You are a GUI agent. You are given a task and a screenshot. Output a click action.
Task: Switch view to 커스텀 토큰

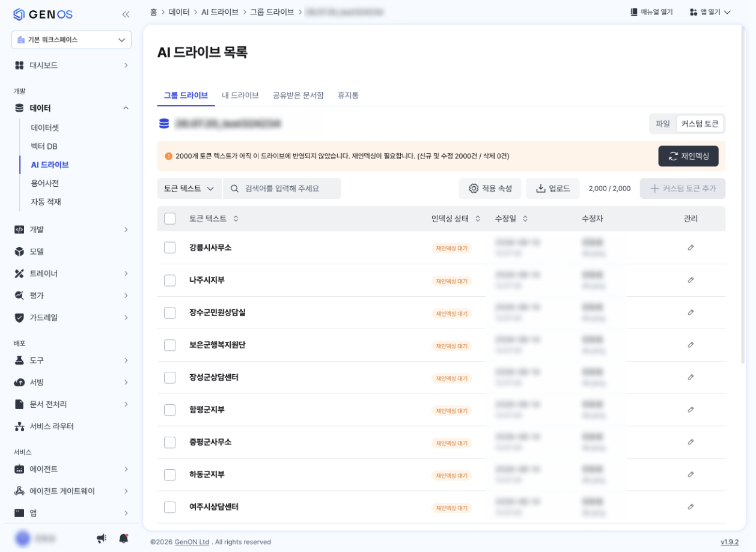coord(700,124)
